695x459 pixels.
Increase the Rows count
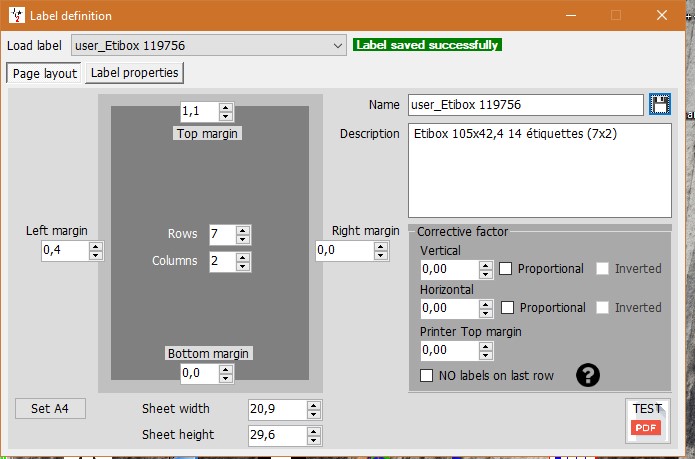pyautogui.click(x=242, y=231)
